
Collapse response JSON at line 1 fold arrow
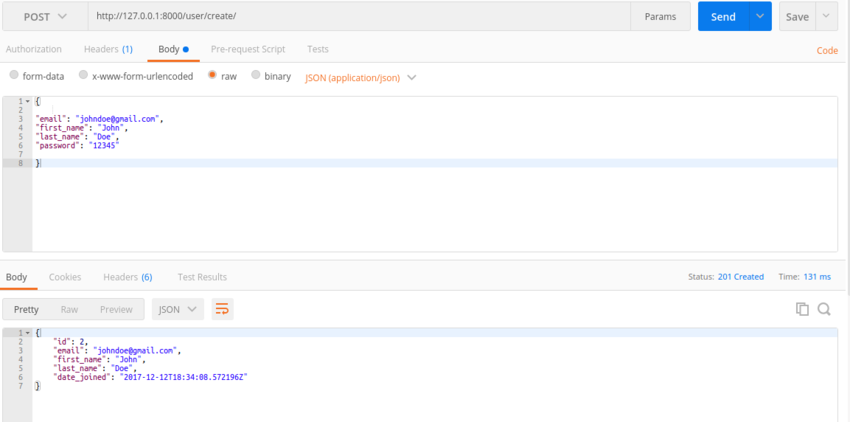[x=28, y=333]
